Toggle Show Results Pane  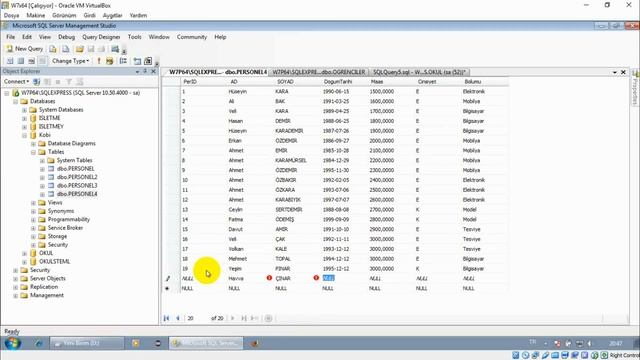point(42,61)
